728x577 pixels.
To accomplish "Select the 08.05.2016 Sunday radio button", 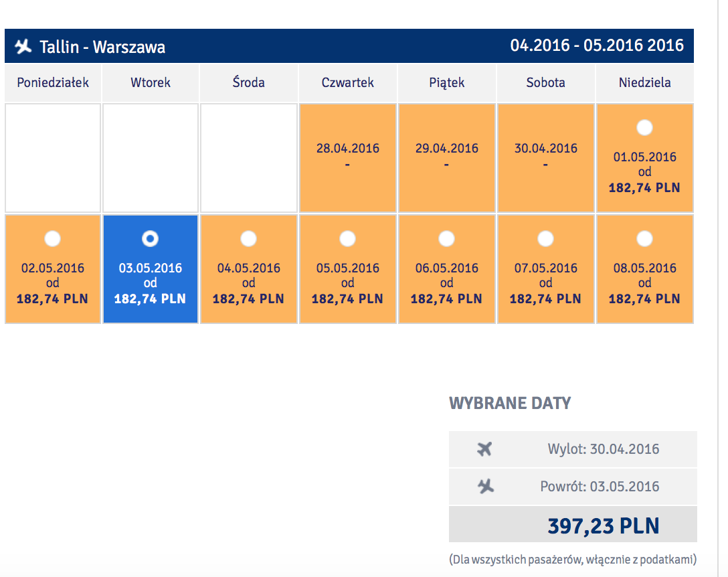I will click(644, 239).
